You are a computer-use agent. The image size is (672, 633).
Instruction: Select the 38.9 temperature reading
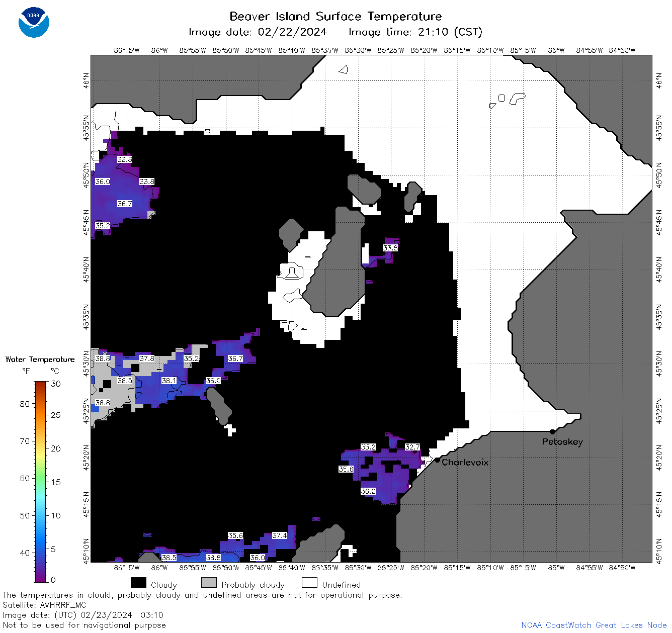coord(103,358)
